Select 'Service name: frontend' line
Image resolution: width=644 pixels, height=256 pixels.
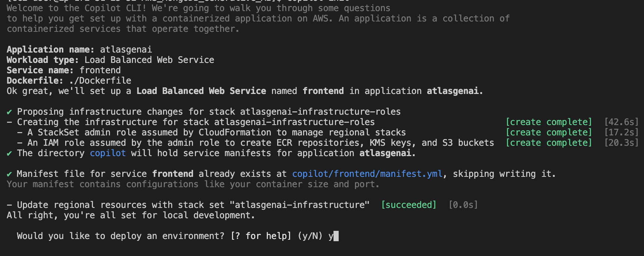(x=64, y=70)
